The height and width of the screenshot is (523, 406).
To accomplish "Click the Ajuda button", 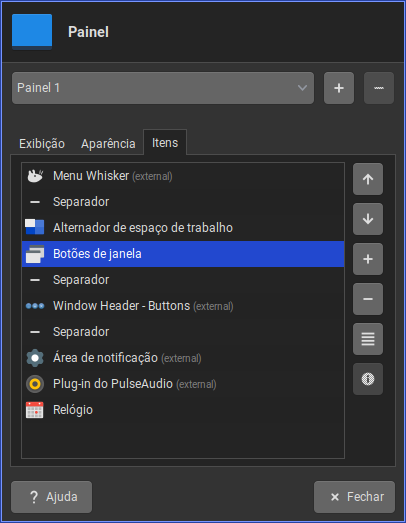I will 51,497.
